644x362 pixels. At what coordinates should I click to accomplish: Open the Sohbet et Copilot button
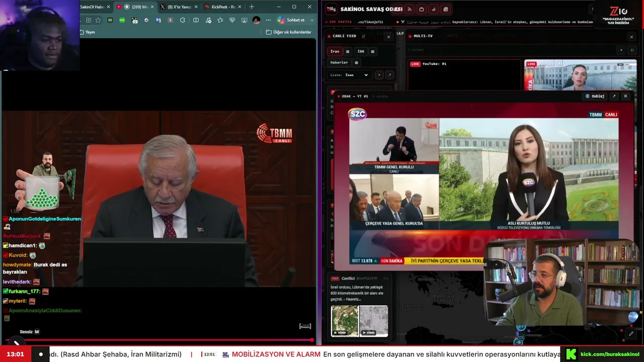[x=291, y=20]
